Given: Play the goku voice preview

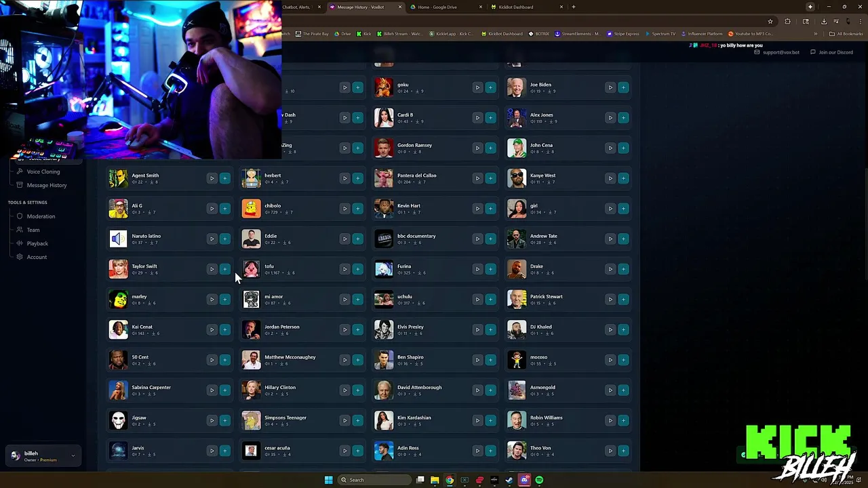Looking at the screenshot, I should 477,87.
